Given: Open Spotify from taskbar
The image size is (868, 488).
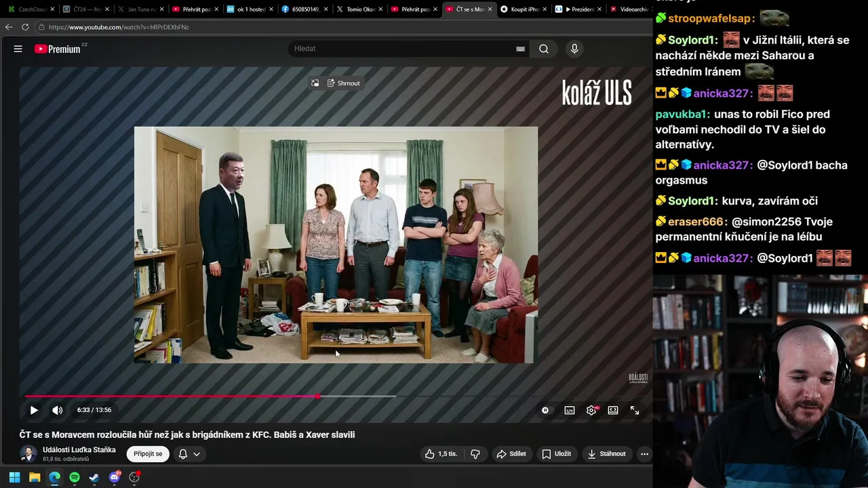Looking at the screenshot, I should (x=75, y=477).
